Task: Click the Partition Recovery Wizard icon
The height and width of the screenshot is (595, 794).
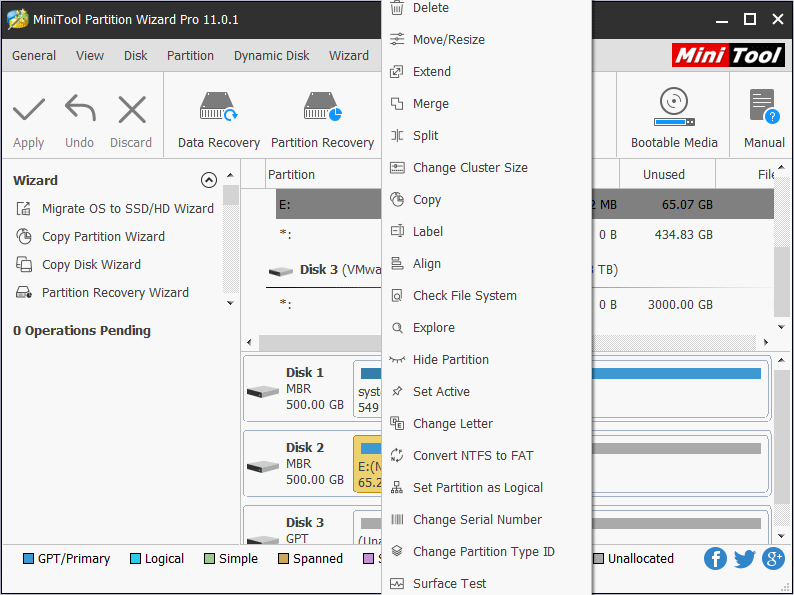Action: pyautogui.click(x=24, y=293)
